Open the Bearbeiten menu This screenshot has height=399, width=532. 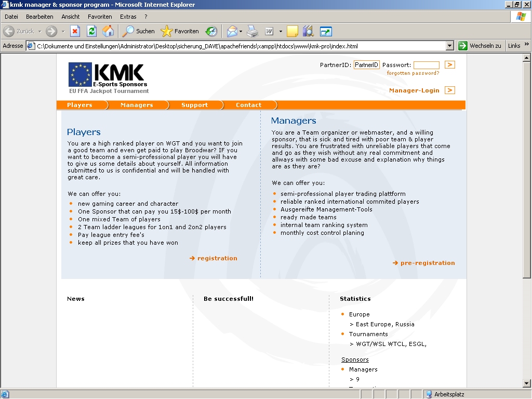tap(39, 17)
